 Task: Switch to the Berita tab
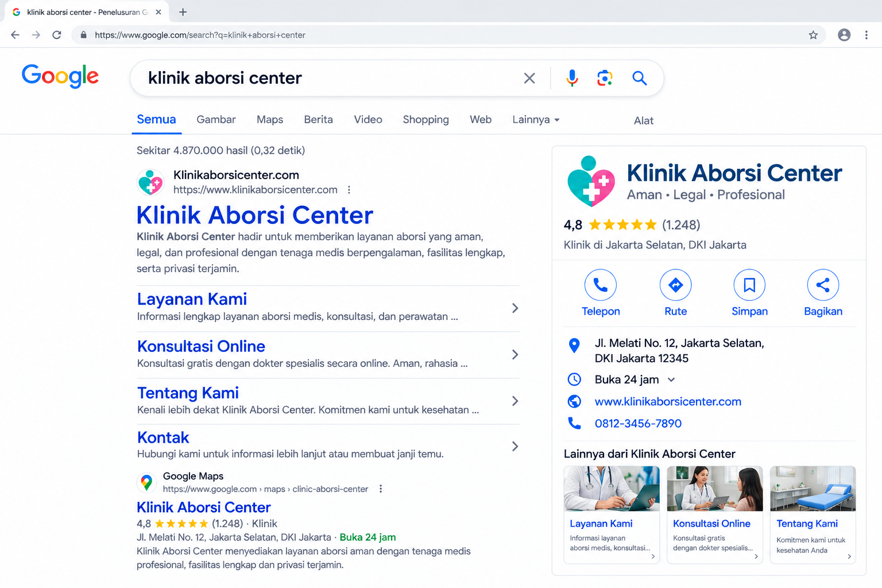pos(318,119)
